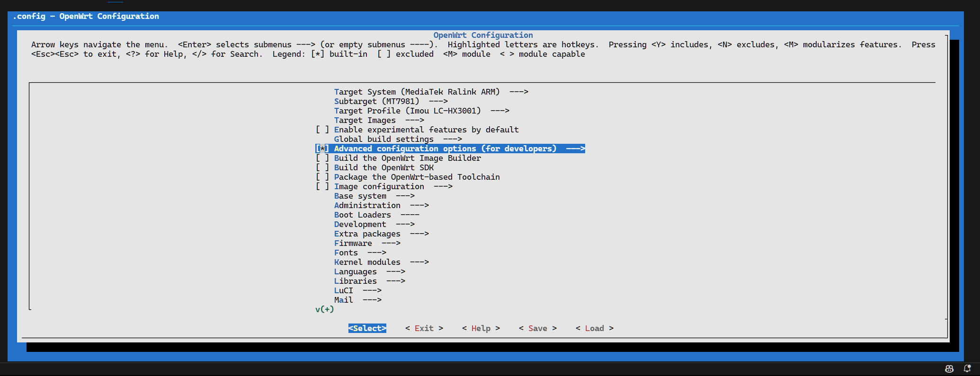Image resolution: width=980 pixels, height=376 pixels.
Task: Click the Load button
Action: 595,328
